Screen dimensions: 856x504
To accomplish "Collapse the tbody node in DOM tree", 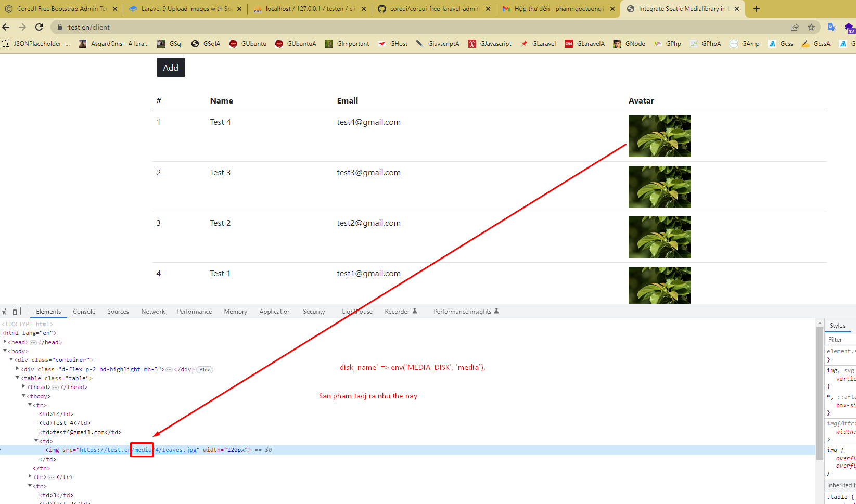I will [x=23, y=396].
